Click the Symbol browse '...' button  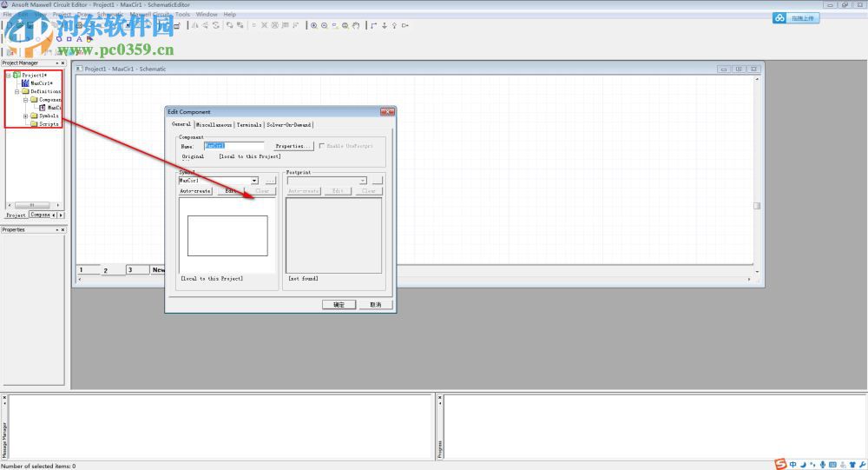270,181
